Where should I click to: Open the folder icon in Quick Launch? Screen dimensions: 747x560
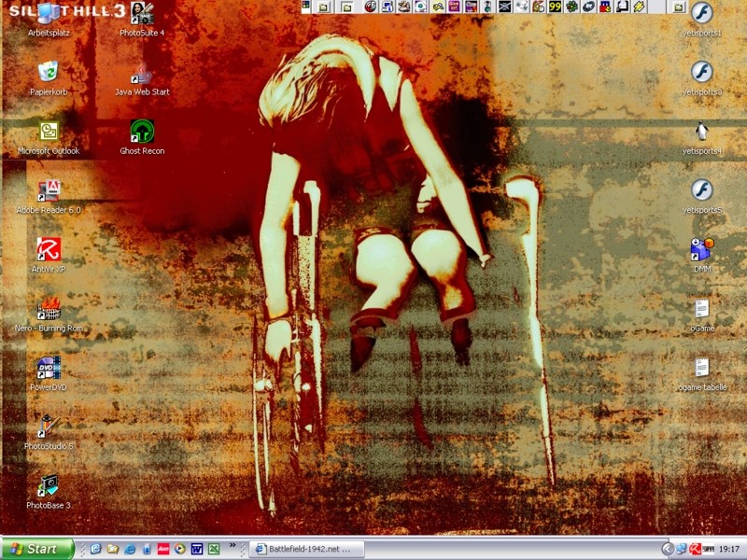pos(113,549)
